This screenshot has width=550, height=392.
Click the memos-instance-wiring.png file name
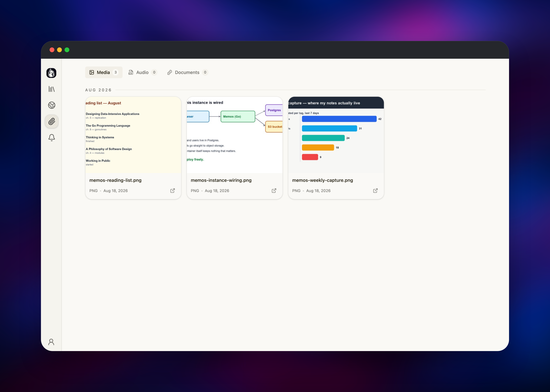coord(221,180)
